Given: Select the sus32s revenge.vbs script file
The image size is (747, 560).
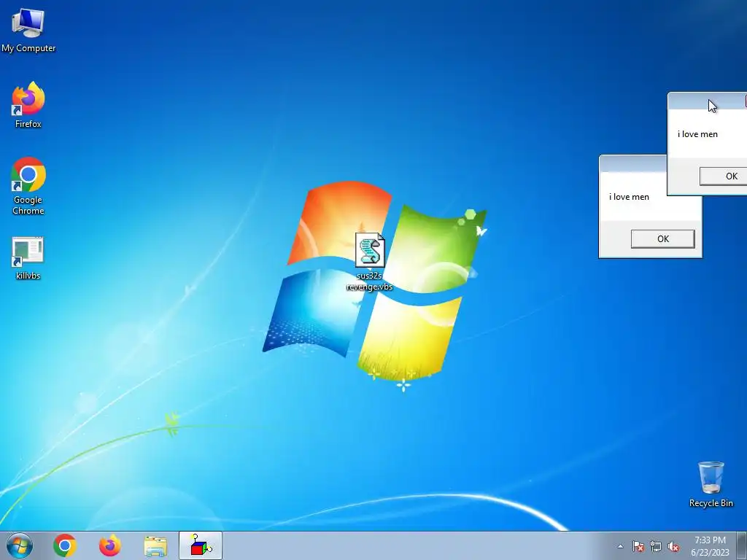Looking at the screenshot, I should click(x=370, y=262).
